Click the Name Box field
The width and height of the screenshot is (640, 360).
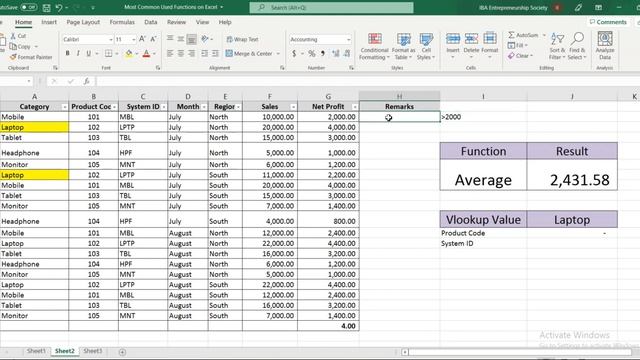click(16, 81)
